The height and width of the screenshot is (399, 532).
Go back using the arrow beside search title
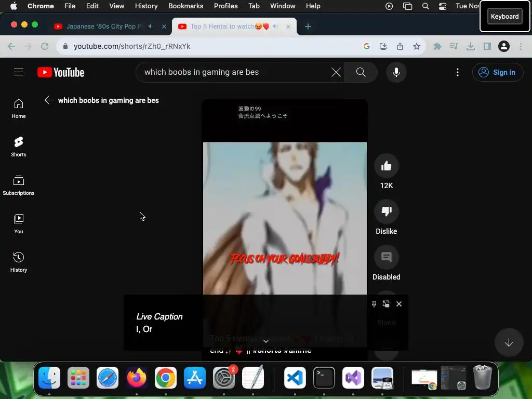point(49,100)
